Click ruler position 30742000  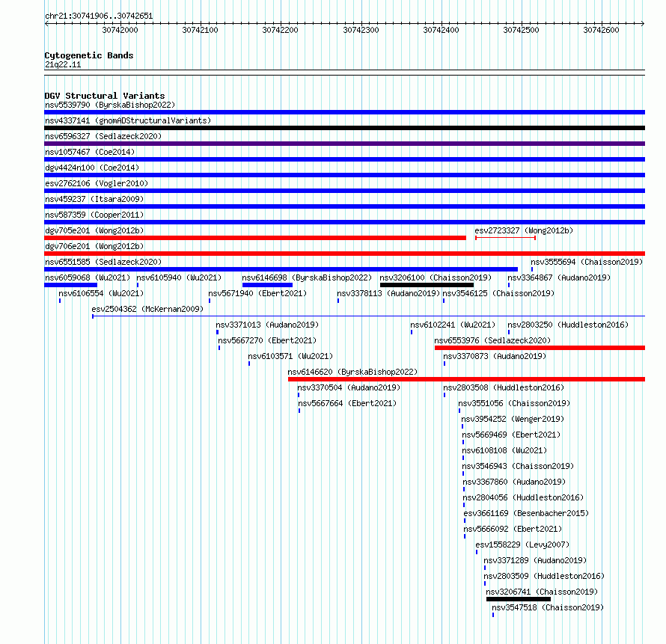[x=120, y=30]
